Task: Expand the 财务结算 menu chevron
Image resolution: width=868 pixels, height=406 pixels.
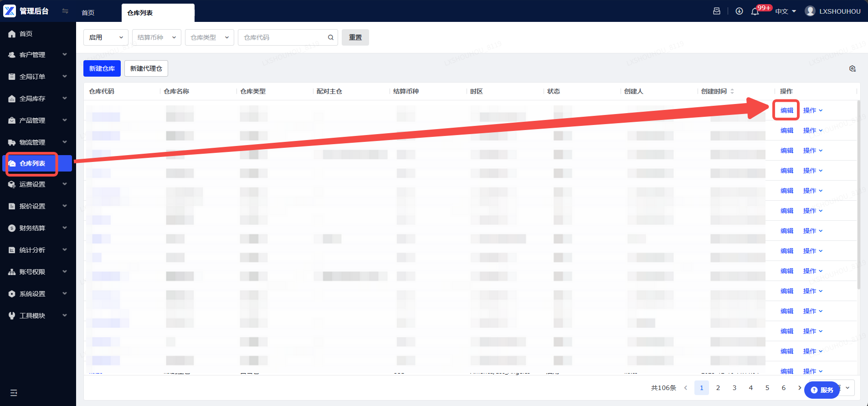Action: click(x=65, y=228)
